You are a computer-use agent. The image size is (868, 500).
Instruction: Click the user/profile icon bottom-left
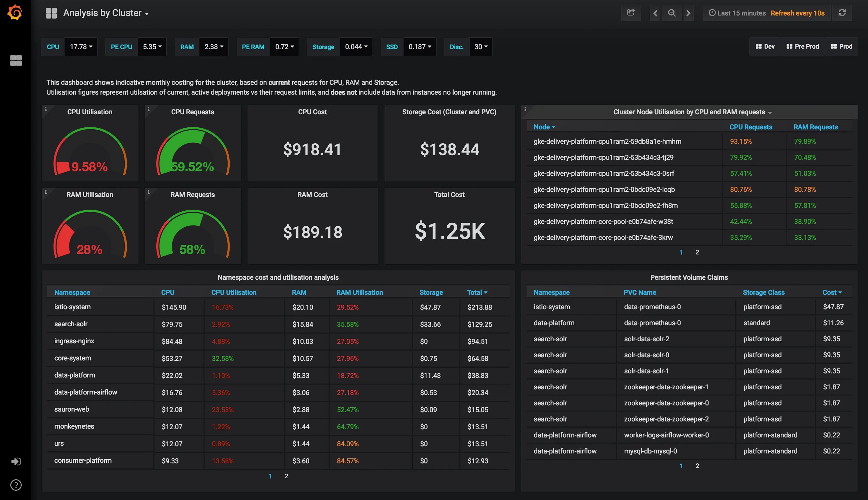tap(16, 460)
